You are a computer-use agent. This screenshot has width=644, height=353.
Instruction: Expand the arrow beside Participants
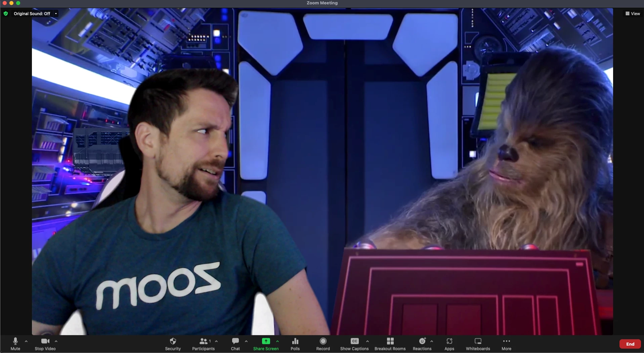(216, 341)
